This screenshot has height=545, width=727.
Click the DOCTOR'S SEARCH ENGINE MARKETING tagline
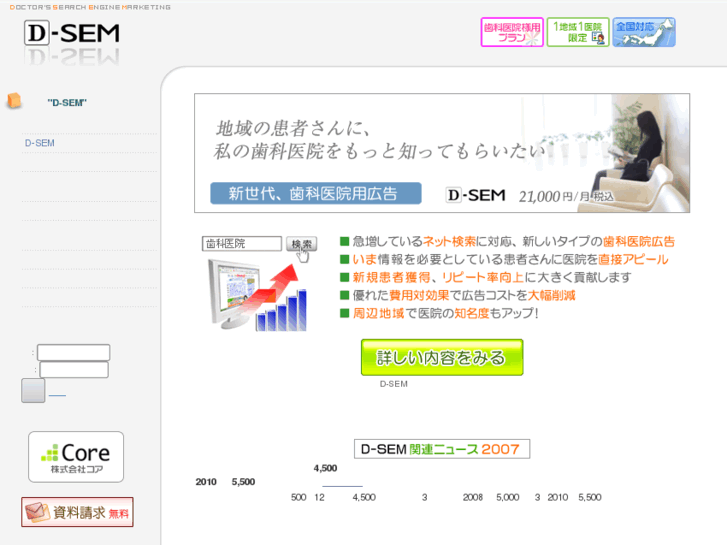click(90, 7)
